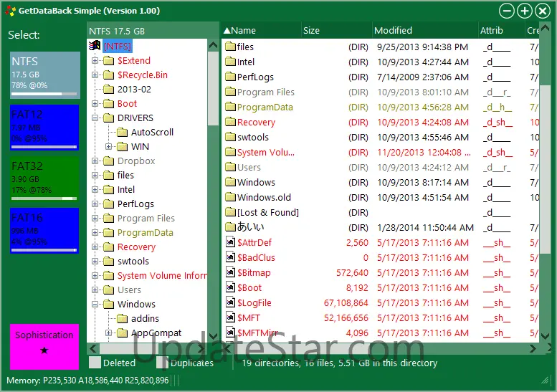The width and height of the screenshot is (557, 392).
Task: Expand the $Recycle.Bin tree node
Action: [x=95, y=75]
